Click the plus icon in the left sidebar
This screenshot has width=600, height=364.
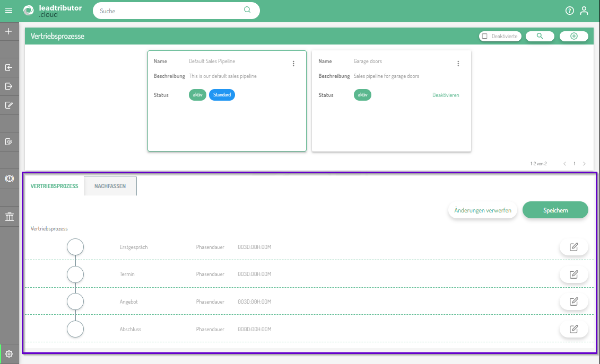(8, 31)
